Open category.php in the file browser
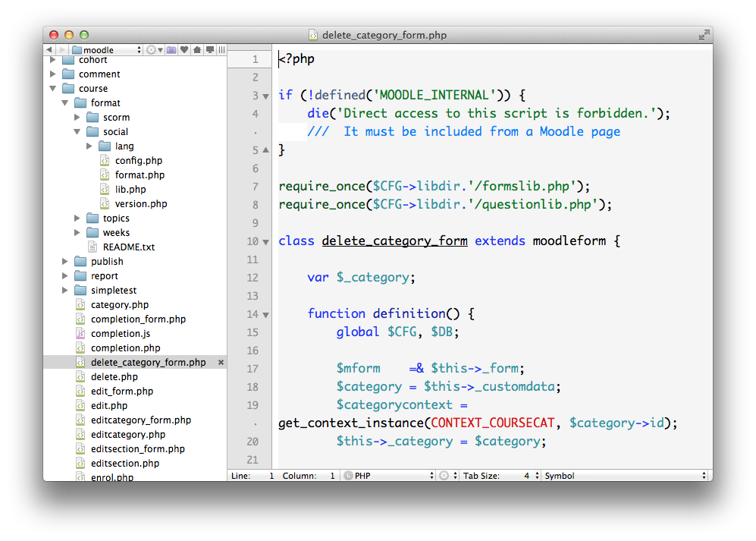Viewport: 756px width, 541px height. click(x=120, y=304)
